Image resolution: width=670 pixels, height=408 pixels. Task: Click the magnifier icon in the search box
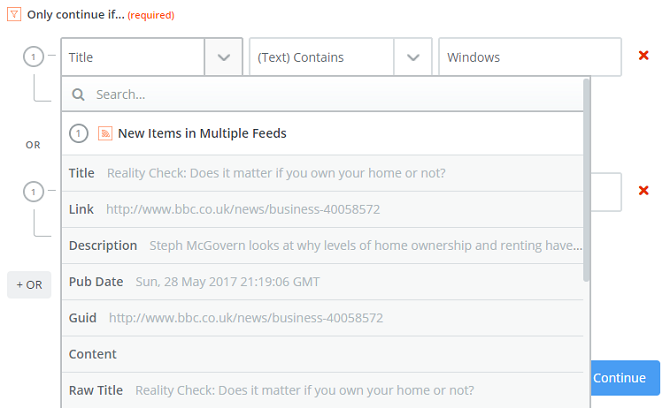(78, 94)
